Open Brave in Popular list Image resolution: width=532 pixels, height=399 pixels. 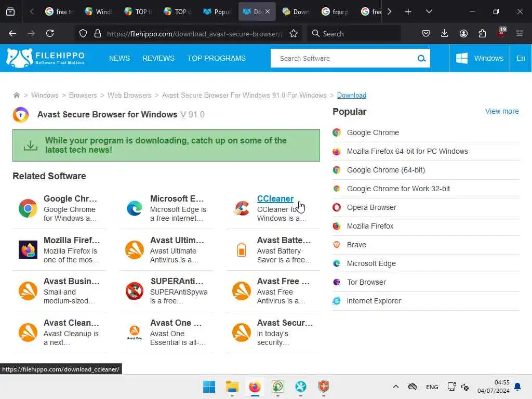[356, 245]
